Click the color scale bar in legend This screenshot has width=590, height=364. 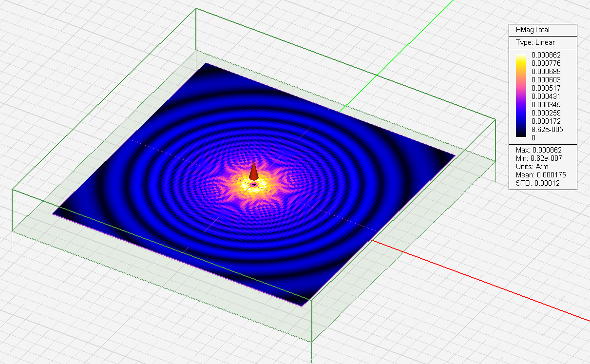521,96
